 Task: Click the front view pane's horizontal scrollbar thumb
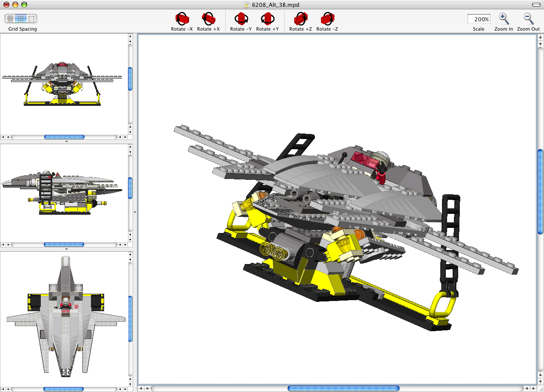[x=65, y=137]
